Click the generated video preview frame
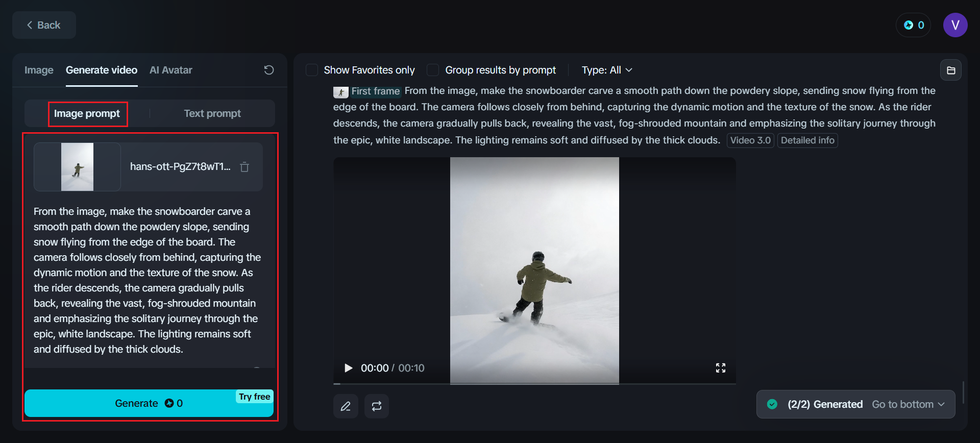This screenshot has width=980, height=443. (534, 270)
